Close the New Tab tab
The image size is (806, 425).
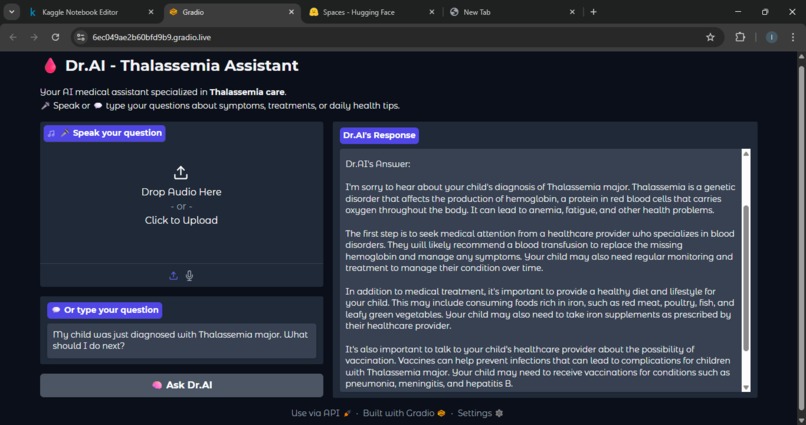572,12
